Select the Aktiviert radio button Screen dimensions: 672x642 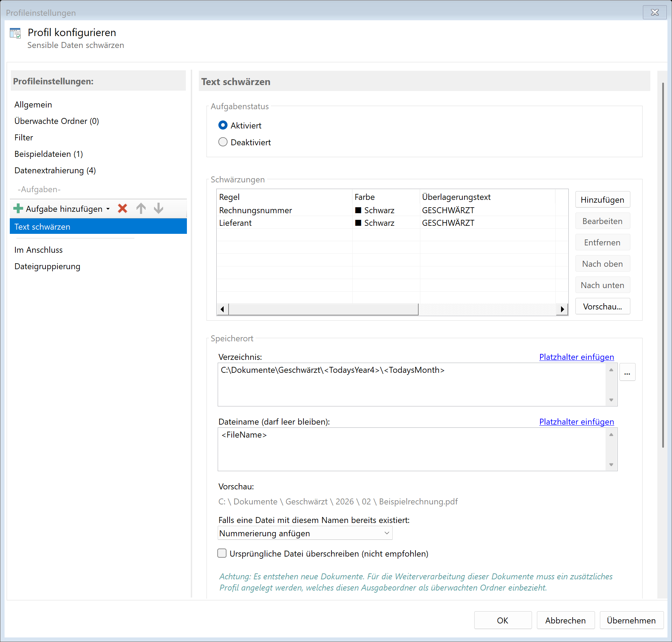pos(223,125)
